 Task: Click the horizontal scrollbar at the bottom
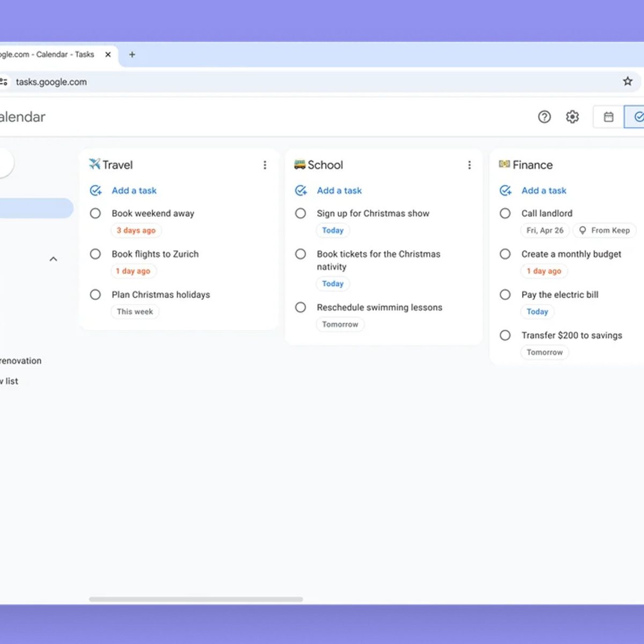point(196,599)
